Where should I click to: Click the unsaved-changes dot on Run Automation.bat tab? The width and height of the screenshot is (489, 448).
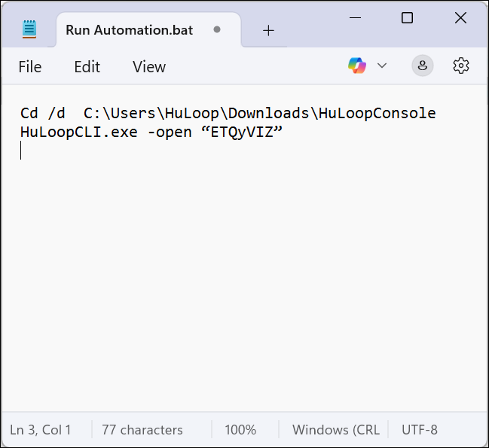(217, 30)
